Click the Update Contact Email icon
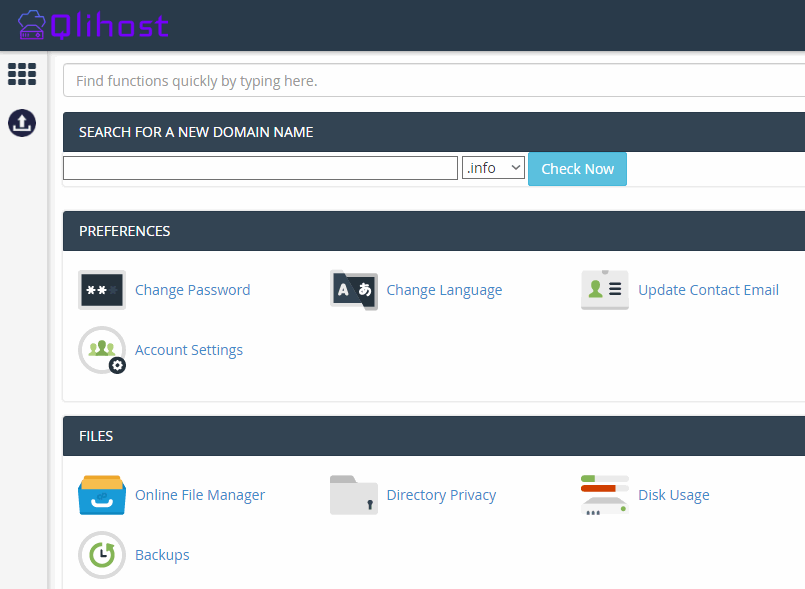Viewport: 805px width, 589px height. [605, 290]
